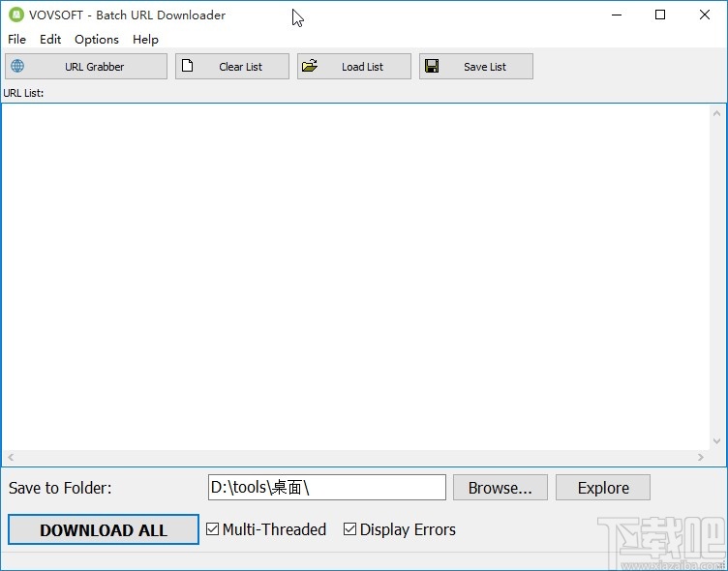The height and width of the screenshot is (571, 728).
Task: Click the open folder icon on Load List
Action: coord(310,66)
